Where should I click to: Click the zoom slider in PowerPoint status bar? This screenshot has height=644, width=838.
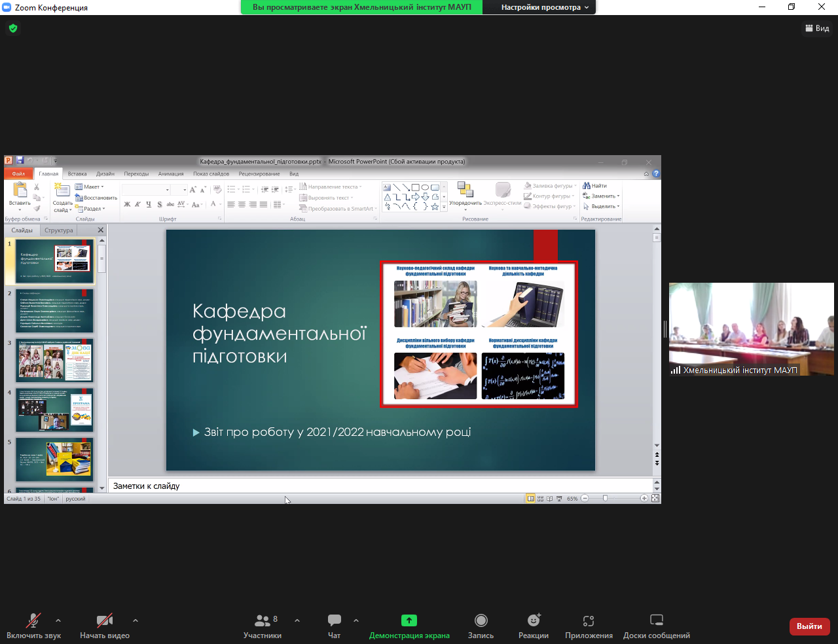606,499
